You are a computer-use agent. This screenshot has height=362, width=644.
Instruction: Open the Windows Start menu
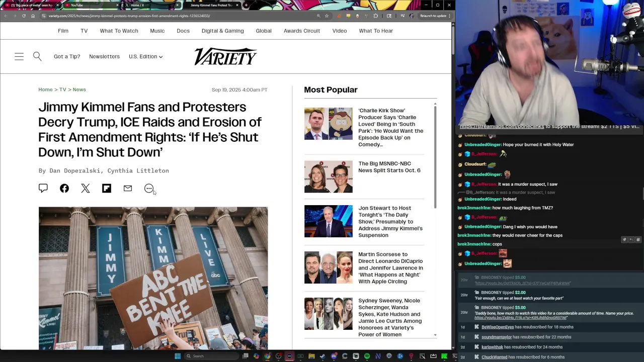[178, 356]
